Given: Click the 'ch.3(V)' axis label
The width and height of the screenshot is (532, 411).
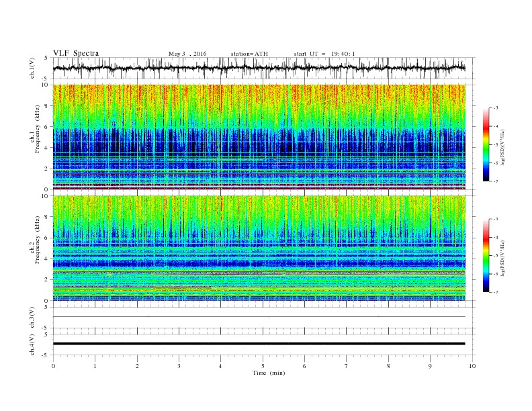Looking at the screenshot, I should coord(32,318).
